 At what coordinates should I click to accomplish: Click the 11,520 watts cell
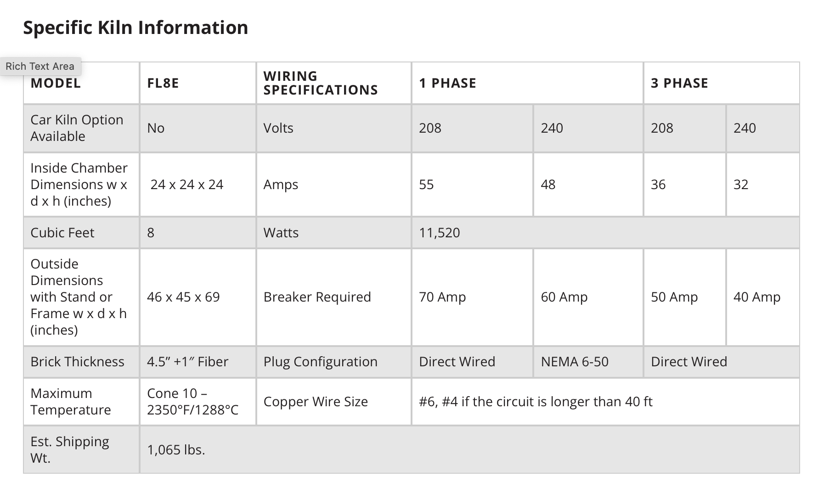point(605,233)
